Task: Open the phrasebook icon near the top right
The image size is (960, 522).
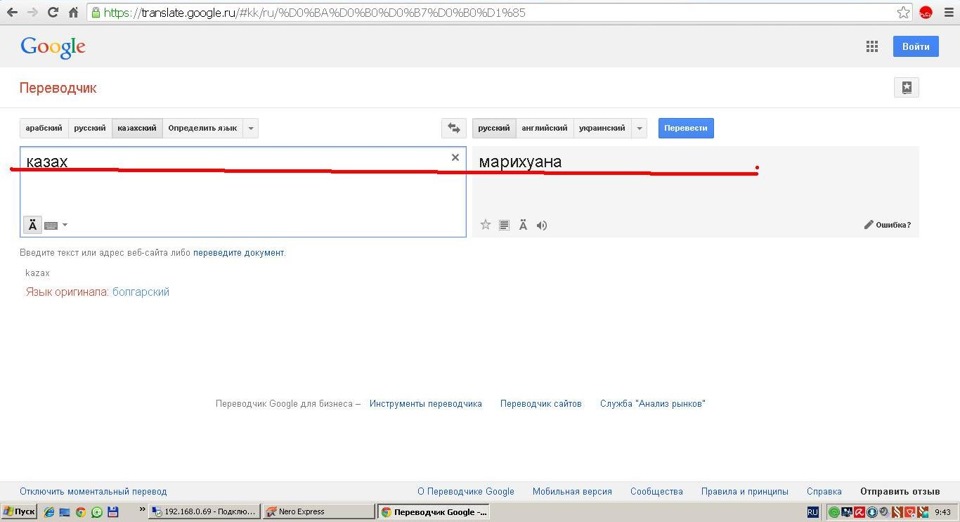Action: tap(906, 88)
